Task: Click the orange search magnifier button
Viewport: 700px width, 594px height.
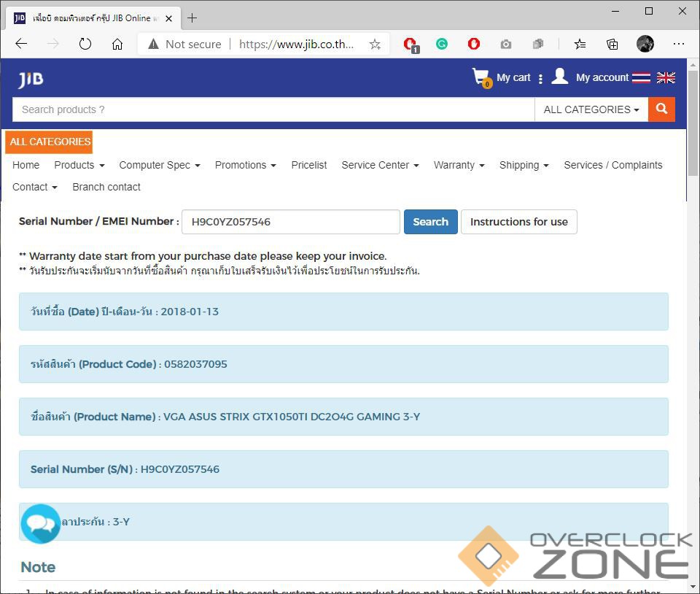Action: (661, 109)
